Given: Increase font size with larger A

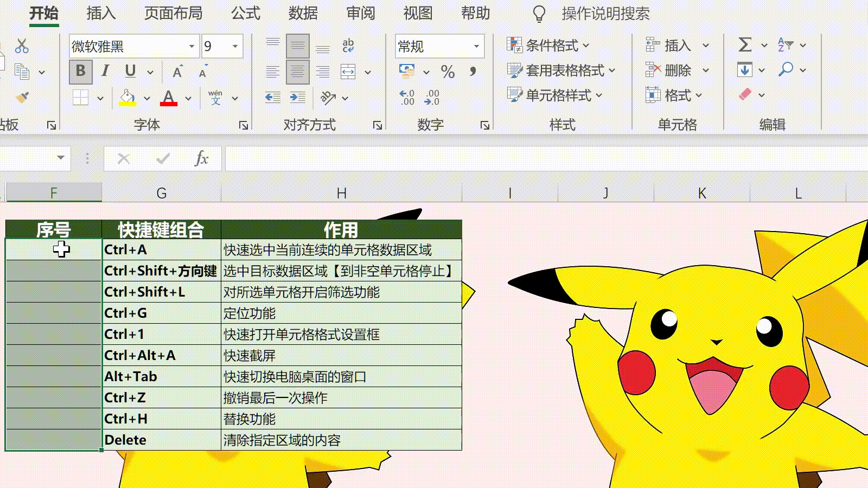Looking at the screenshot, I should point(177,72).
